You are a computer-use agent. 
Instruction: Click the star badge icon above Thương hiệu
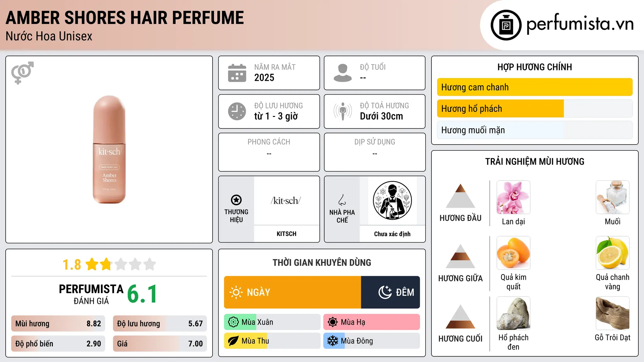click(x=236, y=200)
